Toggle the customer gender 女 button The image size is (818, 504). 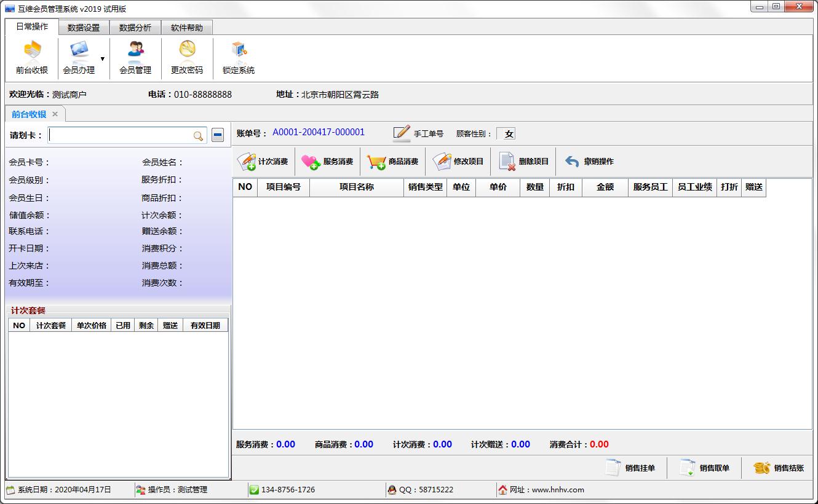[506, 133]
